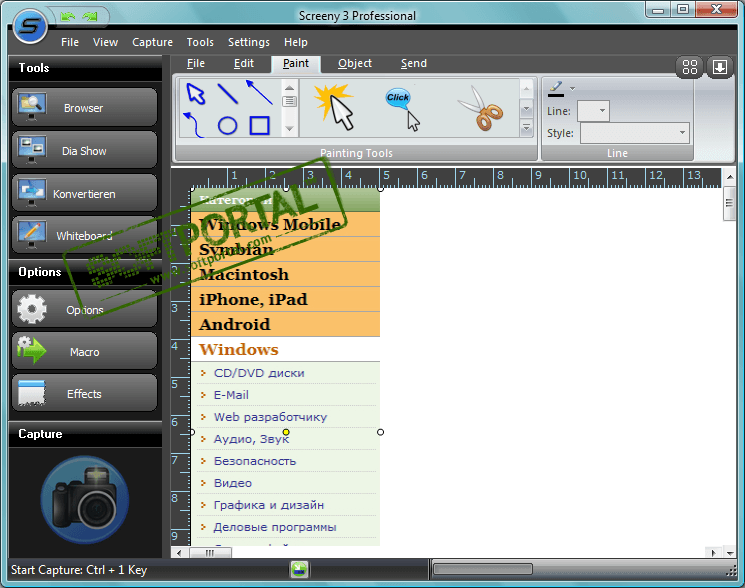Open the Capture menu
Viewport: 745px width, 588px height.
click(x=153, y=42)
